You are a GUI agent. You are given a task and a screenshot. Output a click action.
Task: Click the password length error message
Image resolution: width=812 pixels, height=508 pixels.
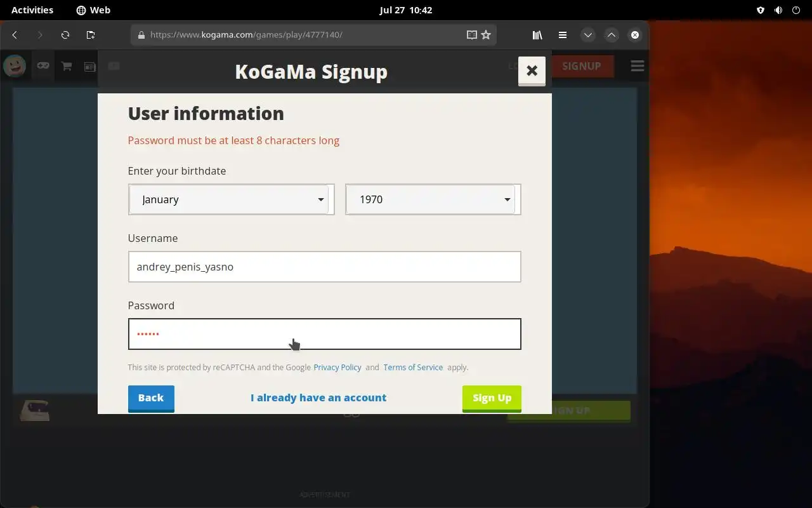[233, 140]
